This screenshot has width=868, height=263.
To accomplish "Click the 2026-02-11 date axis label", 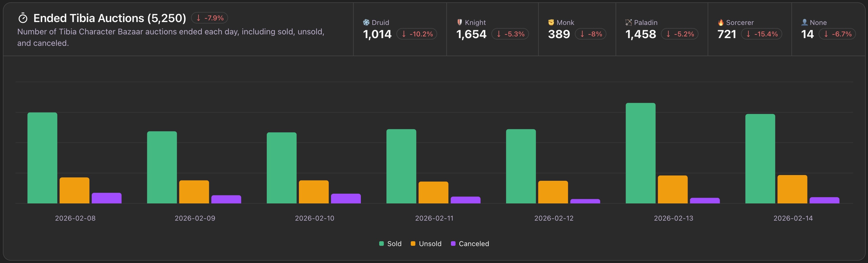I will tap(434, 218).
